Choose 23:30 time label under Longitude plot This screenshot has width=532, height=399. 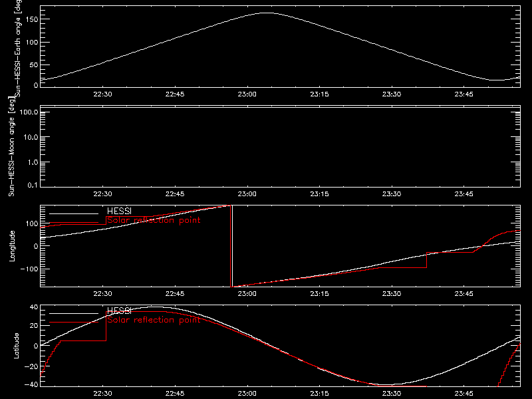[x=392, y=294]
